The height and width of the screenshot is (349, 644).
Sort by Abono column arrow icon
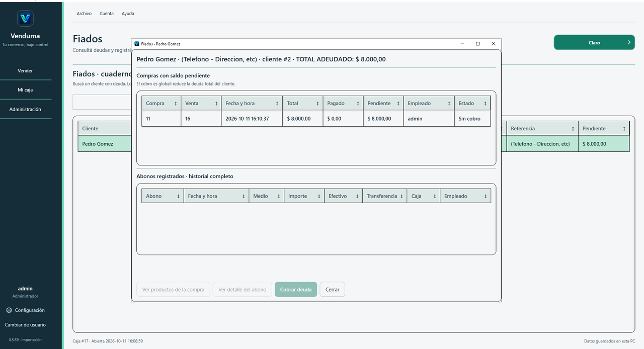pyautogui.click(x=178, y=196)
